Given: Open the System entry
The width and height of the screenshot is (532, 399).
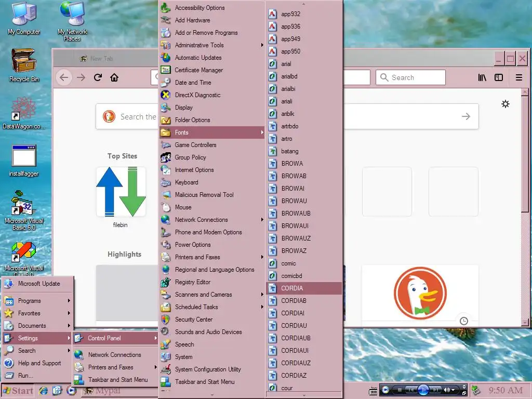Looking at the screenshot, I should coord(212,357).
